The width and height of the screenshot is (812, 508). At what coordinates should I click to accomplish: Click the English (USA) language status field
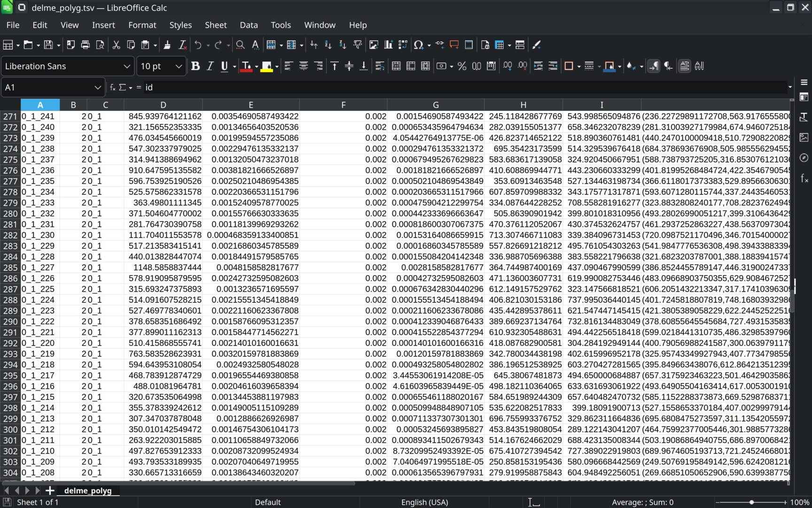point(425,502)
